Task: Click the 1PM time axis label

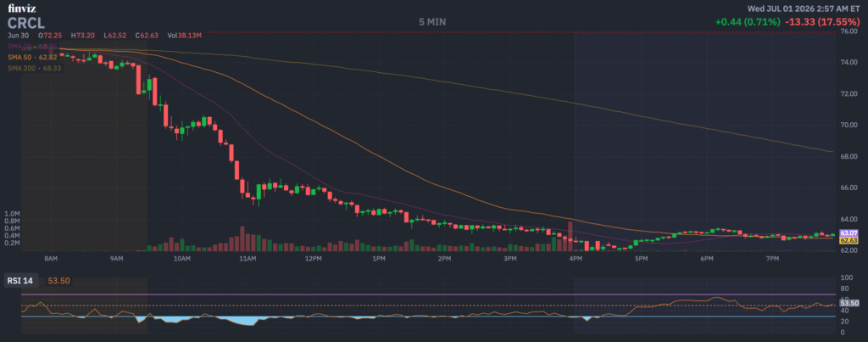Action: coord(379,259)
